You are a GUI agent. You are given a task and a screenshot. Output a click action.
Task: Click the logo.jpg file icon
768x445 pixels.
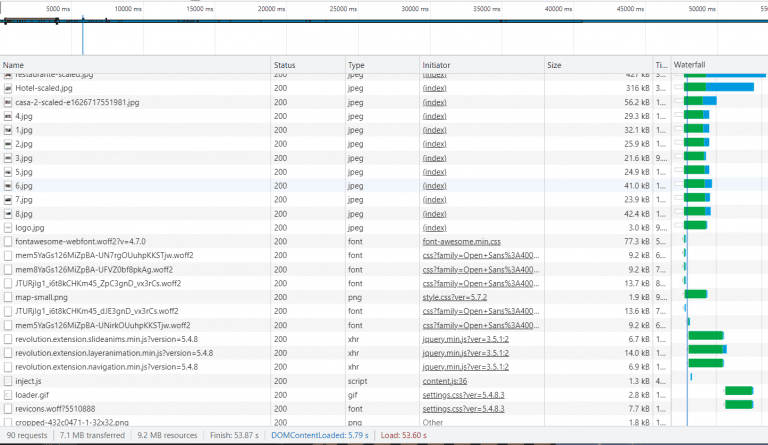tap(8, 228)
